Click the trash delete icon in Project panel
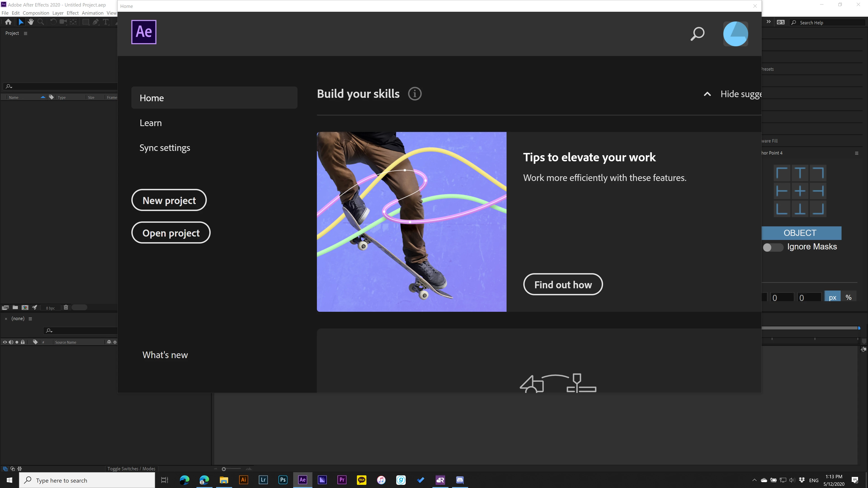868x488 pixels. [x=66, y=307]
